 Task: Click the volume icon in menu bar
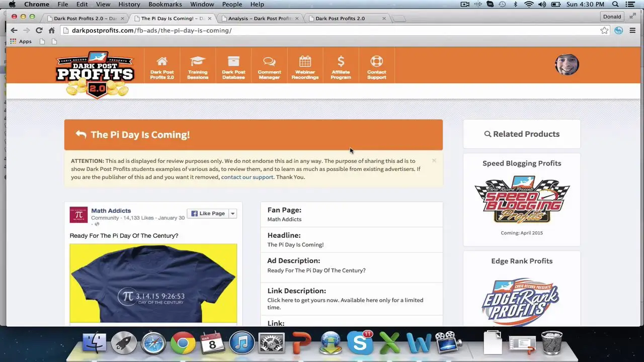(x=542, y=5)
